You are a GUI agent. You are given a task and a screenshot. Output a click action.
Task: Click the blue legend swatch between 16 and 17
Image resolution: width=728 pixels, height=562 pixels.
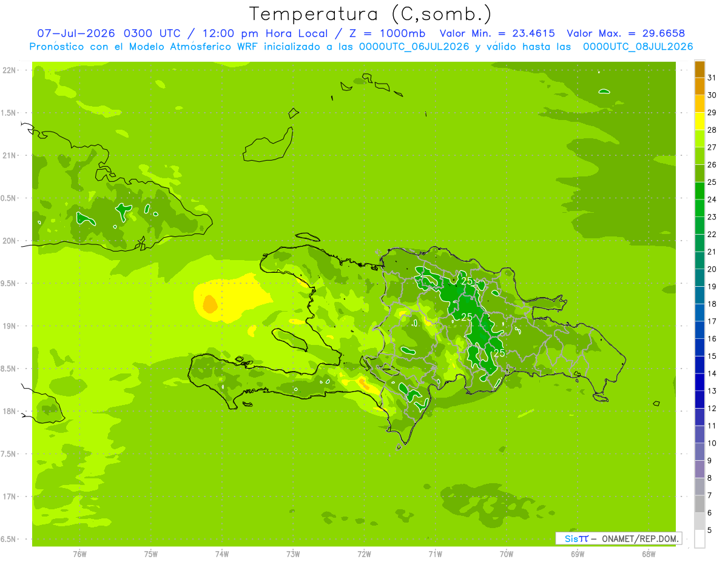(x=699, y=330)
